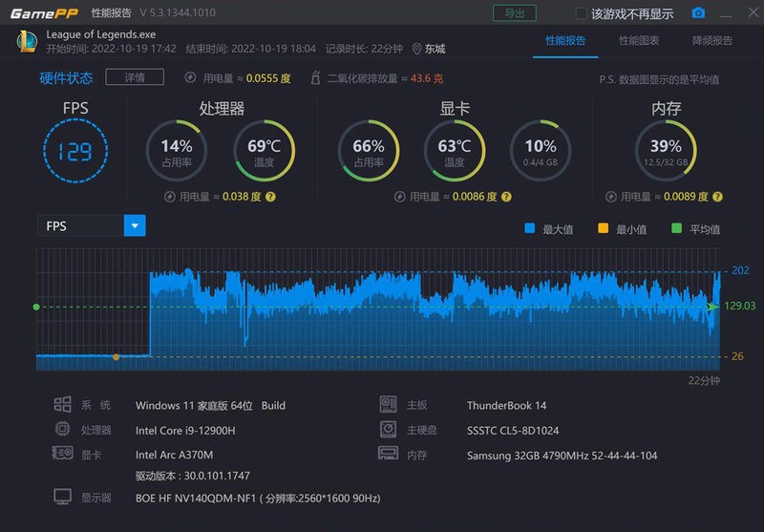Check the 该游戏不再显示 checkbox

pyautogui.click(x=581, y=13)
